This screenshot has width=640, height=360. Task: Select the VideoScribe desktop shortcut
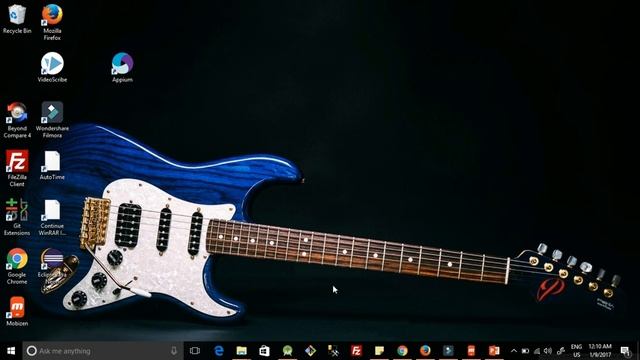[x=52, y=67]
